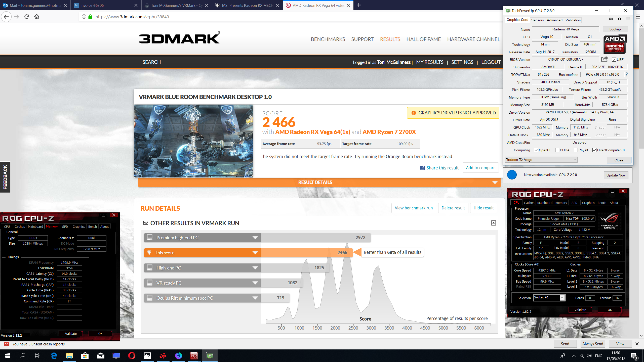Switch to the Advanced tab in GPU-Z
Screen dimensions: 644x362
pyautogui.click(x=554, y=20)
